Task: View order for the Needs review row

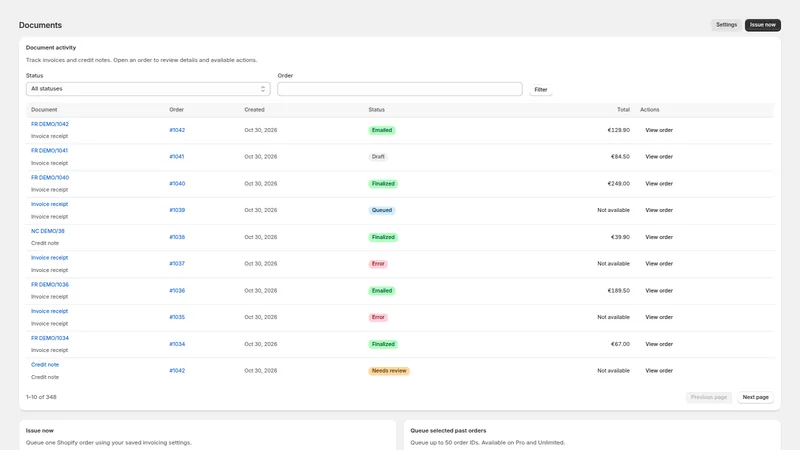Action: click(x=659, y=371)
